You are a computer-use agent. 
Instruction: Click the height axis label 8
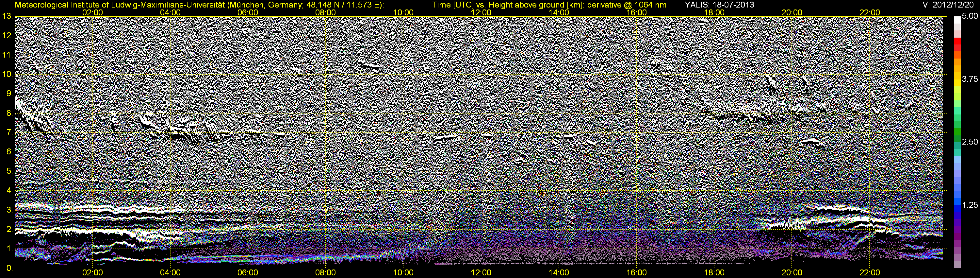pyautogui.click(x=9, y=113)
